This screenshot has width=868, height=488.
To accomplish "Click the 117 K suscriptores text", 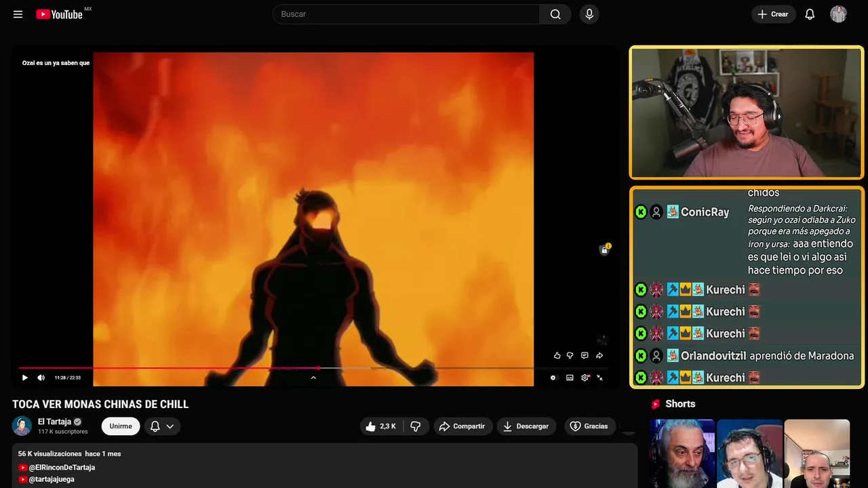I will pyautogui.click(x=63, y=432).
